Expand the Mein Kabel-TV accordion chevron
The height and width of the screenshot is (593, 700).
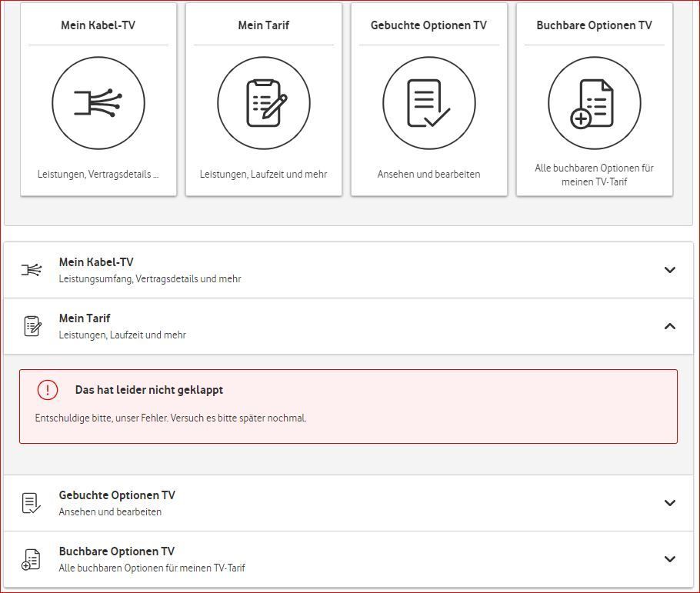pos(670,270)
